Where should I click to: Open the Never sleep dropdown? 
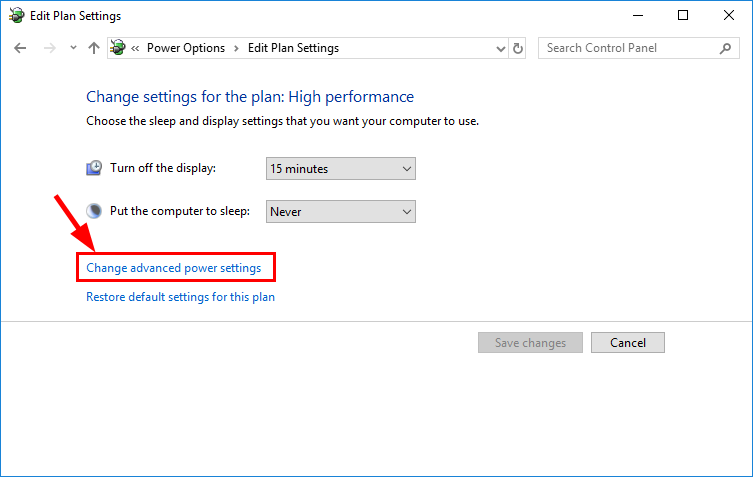point(341,211)
